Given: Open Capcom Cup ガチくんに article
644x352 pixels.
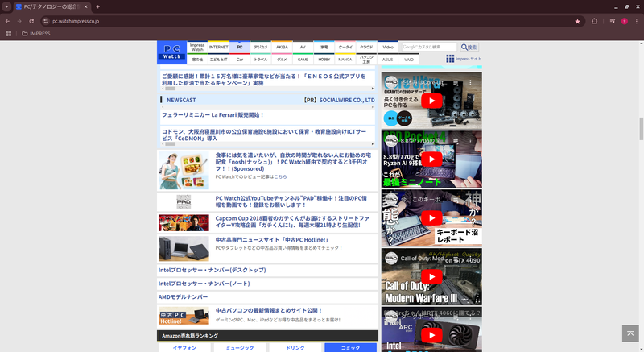Looking at the screenshot, I should point(292,222).
